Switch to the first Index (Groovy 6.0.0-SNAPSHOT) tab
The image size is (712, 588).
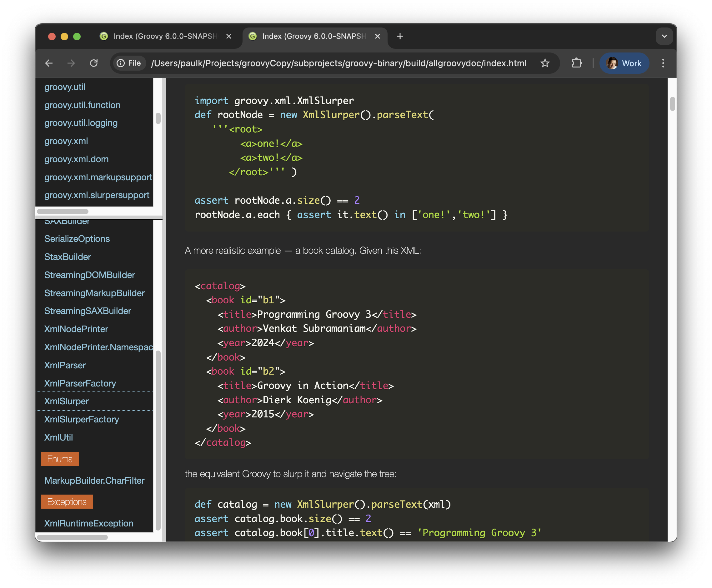tap(165, 36)
